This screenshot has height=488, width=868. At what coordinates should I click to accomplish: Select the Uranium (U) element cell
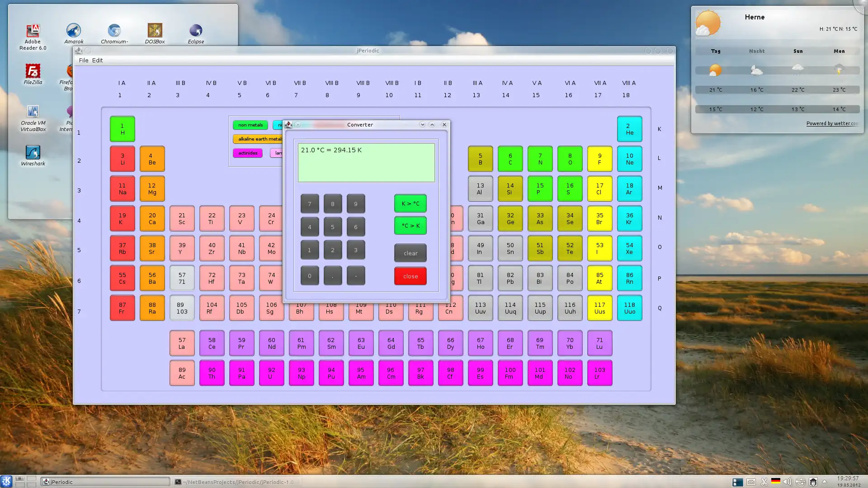click(271, 372)
